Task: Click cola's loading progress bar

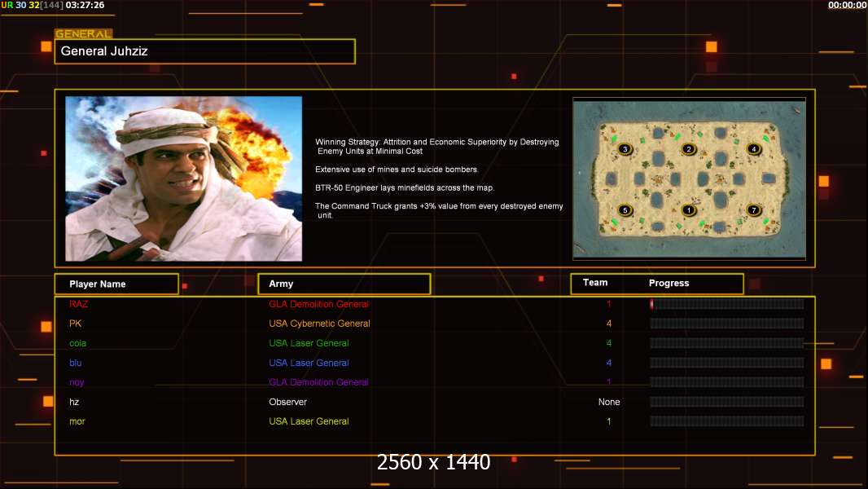Action: (x=727, y=343)
